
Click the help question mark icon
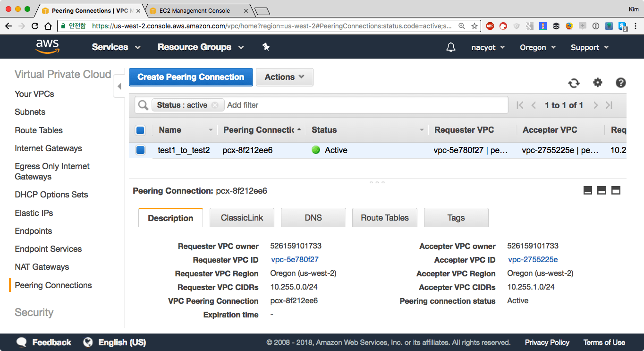pos(620,83)
